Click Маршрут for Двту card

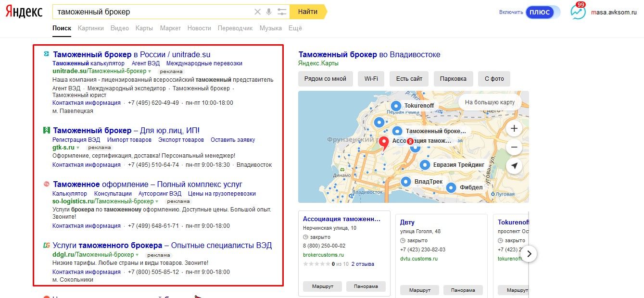pos(419,290)
